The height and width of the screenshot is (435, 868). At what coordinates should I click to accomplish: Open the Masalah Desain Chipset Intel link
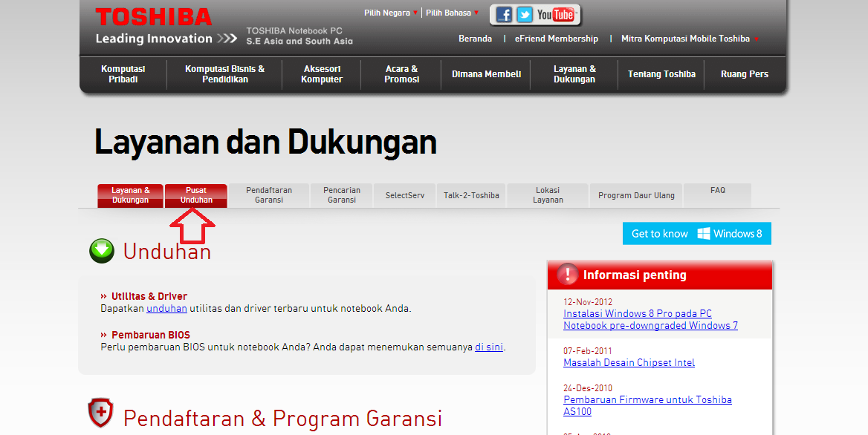pos(629,362)
